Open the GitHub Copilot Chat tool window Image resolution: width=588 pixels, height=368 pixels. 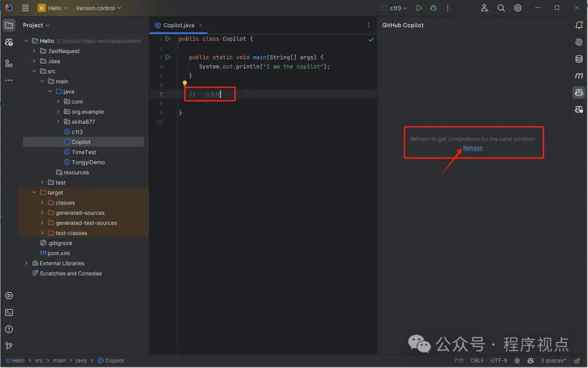(x=579, y=109)
